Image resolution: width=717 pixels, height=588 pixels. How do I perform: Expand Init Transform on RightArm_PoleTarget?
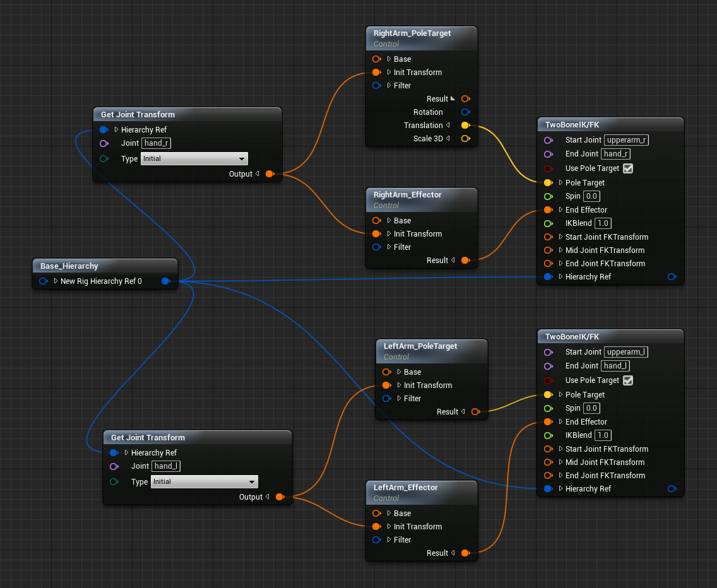(x=389, y=73)
